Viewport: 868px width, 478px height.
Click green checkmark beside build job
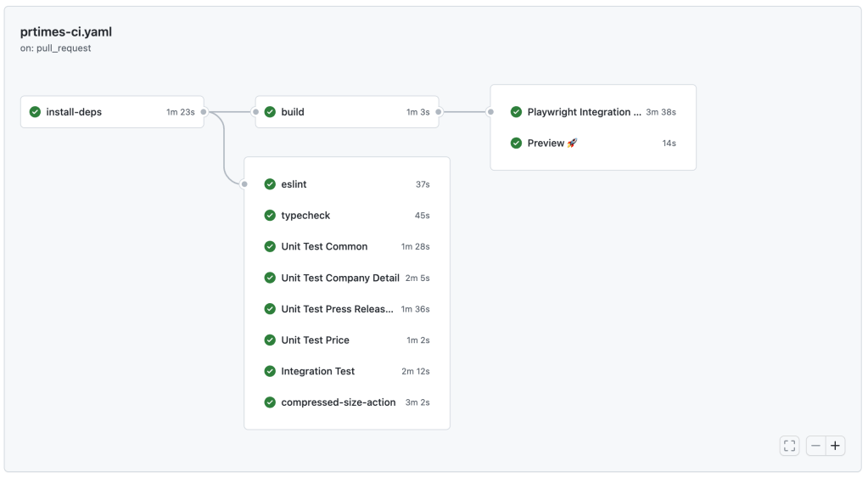(270, 112)
